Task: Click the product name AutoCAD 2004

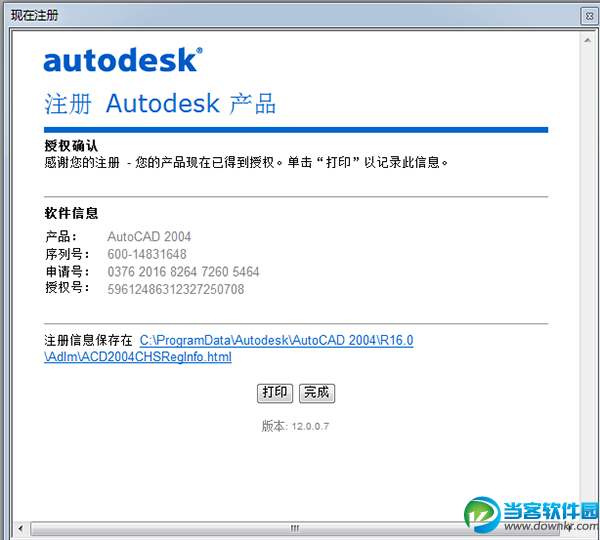Action: (x=149, y=237)
